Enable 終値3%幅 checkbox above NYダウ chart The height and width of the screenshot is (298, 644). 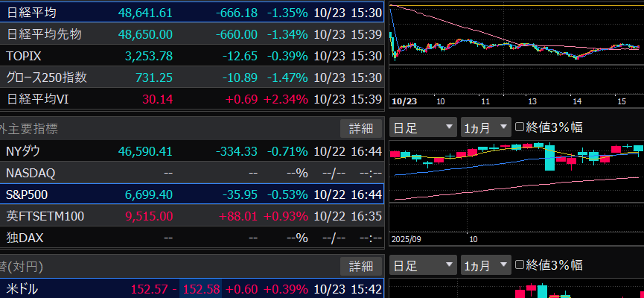click(520, 127)
